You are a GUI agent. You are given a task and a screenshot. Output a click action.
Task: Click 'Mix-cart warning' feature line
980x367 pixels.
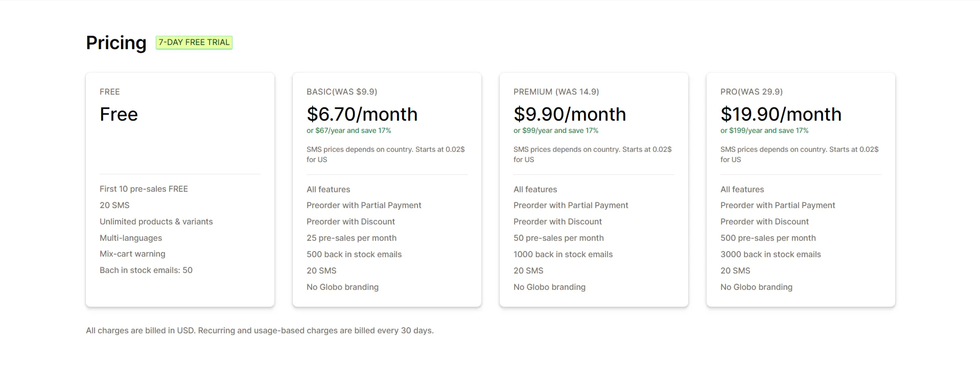point(132,254)
